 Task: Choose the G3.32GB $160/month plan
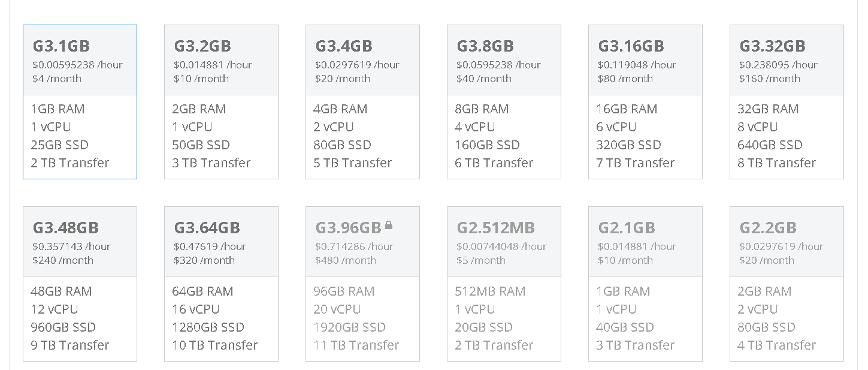coord(787,102)
